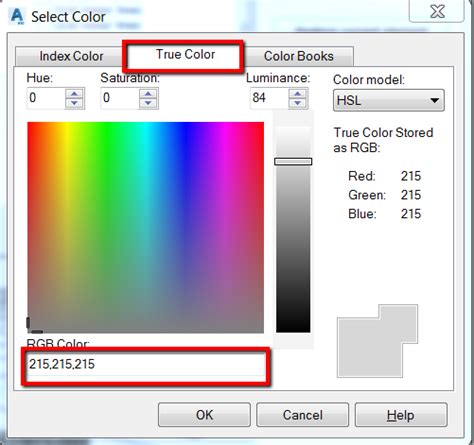Click the Cancel button
This screenshot has width=474, height=445.
303,415
